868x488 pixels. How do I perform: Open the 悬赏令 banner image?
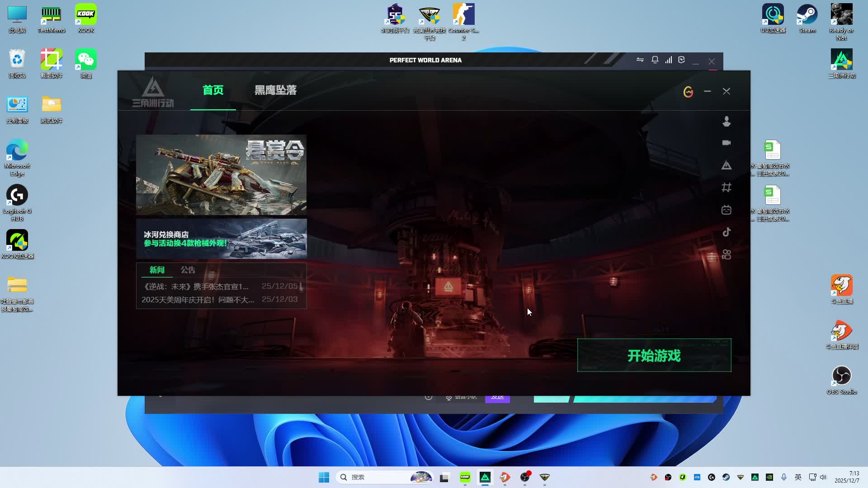coord(221,174)
